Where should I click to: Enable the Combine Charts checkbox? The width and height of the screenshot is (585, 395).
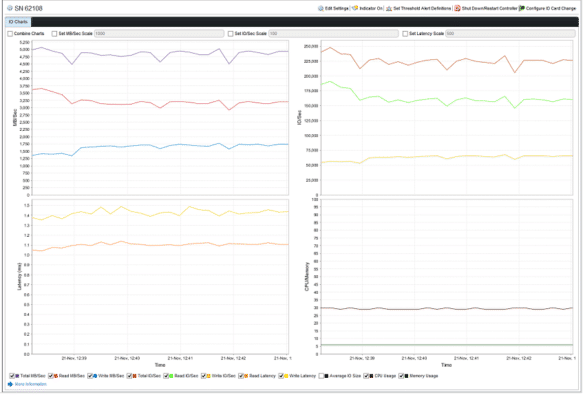[10, 34]
